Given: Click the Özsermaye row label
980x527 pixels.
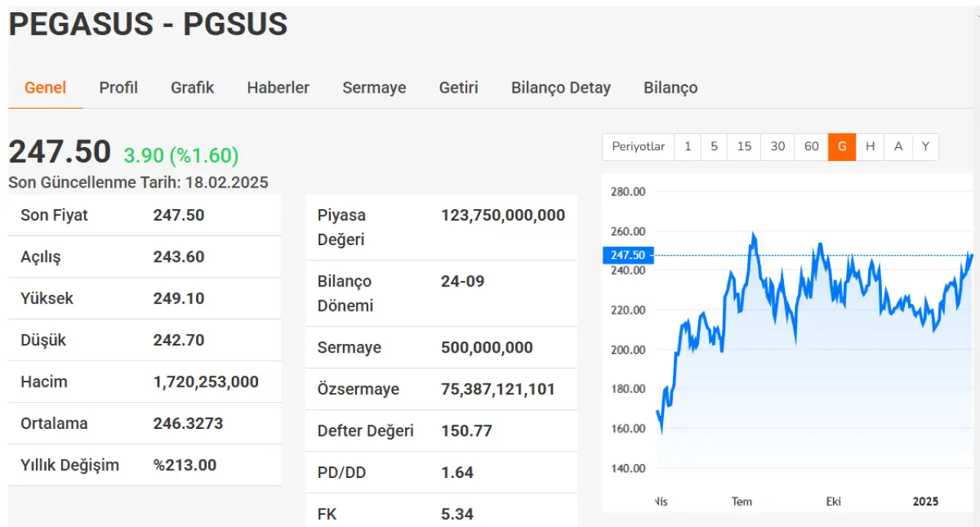Looking at the screenshot, I should coord(358,389).
